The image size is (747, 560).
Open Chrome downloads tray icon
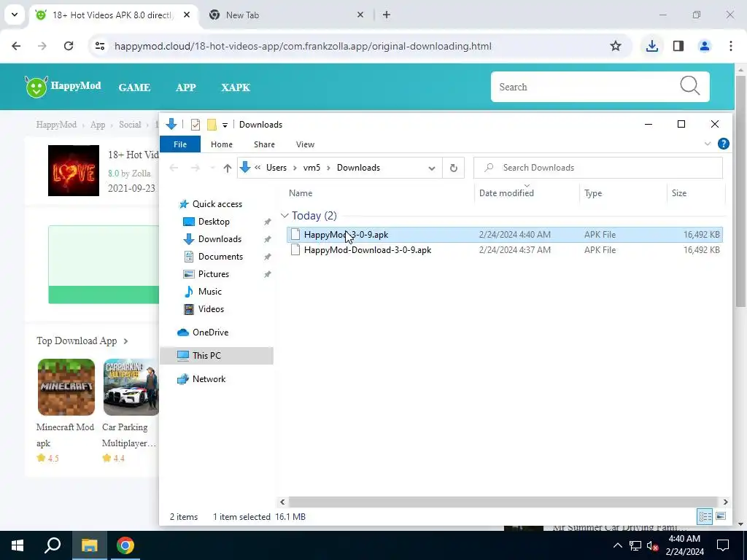point(651,46)
